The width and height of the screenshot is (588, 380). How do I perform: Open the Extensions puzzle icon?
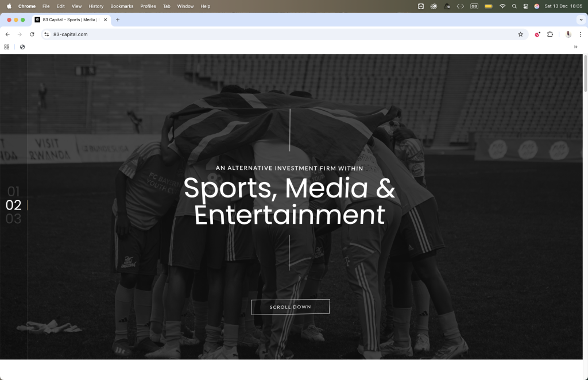[x=550, y=34]
